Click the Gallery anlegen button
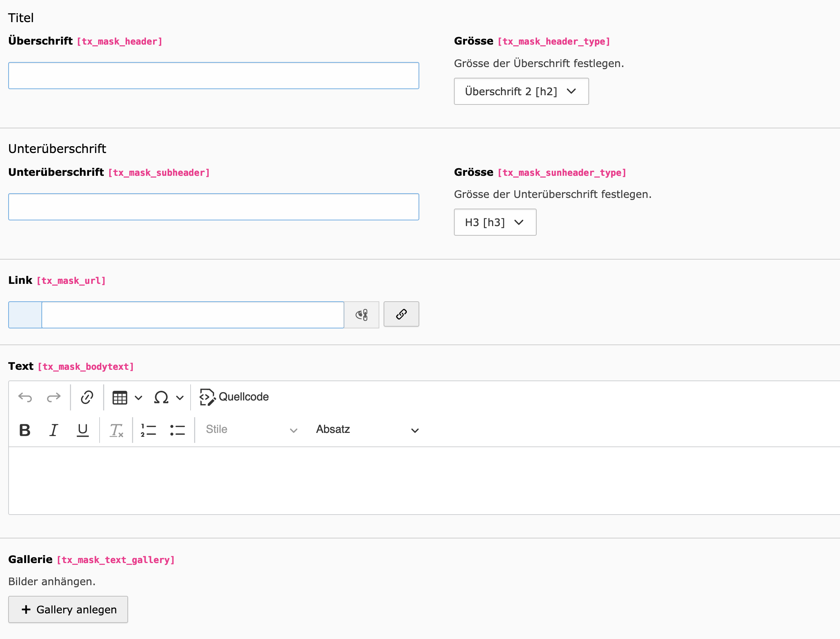 (x=68, y=609)
